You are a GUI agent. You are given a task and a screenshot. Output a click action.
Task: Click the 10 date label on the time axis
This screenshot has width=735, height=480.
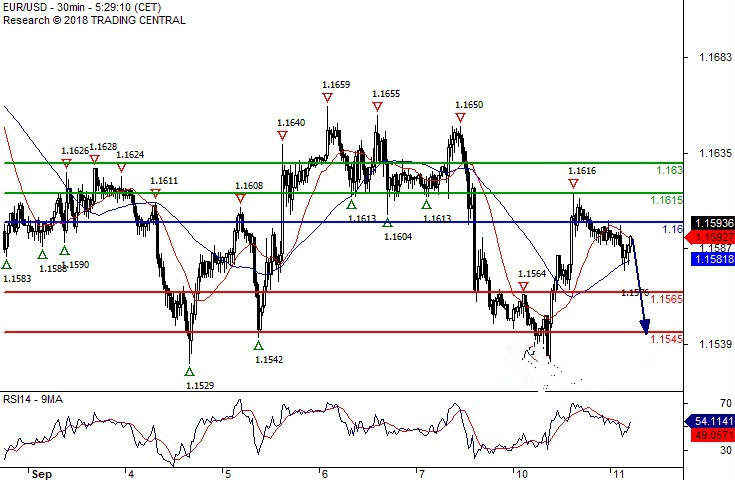521,473
